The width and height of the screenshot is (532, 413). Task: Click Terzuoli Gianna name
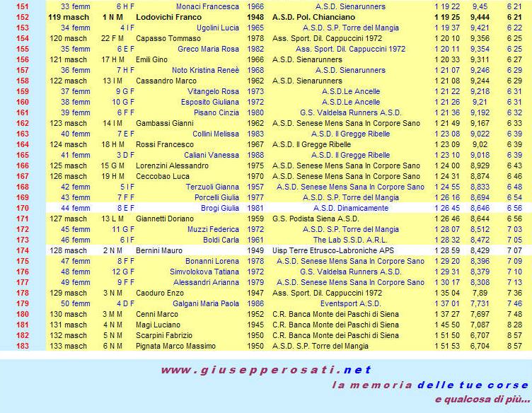(x=212, y=187)
